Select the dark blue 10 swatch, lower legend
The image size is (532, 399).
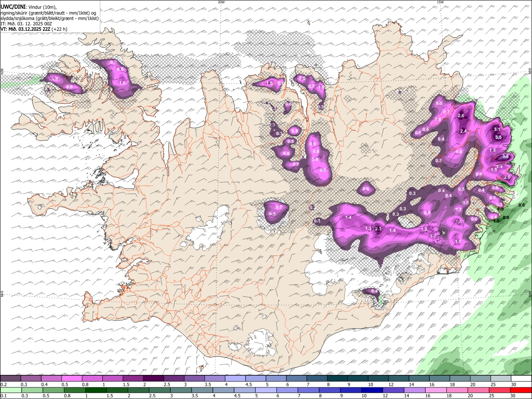pyautogui.click(x=372, y=390)
